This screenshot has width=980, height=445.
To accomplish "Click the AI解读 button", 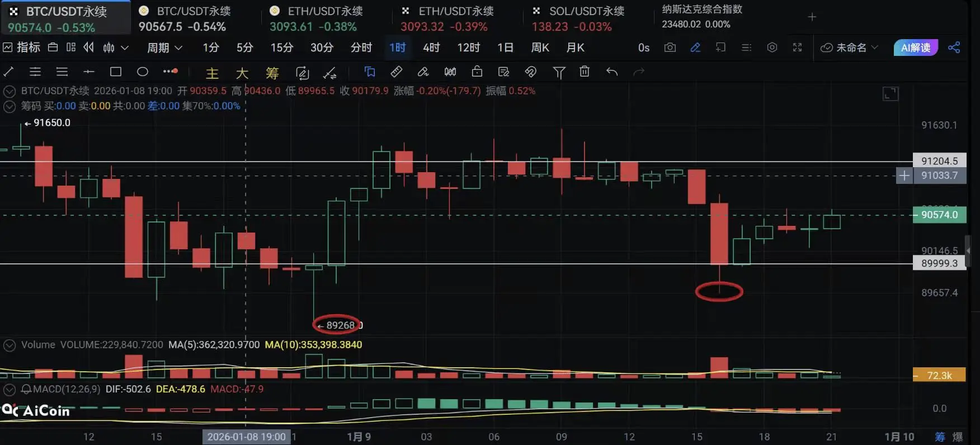I will tap(916, 48).
